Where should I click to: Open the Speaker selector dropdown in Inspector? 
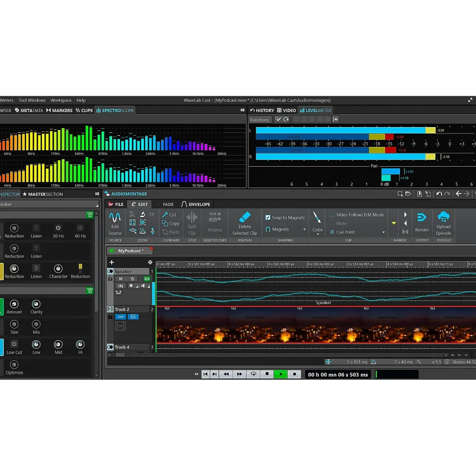click(49, 204)
